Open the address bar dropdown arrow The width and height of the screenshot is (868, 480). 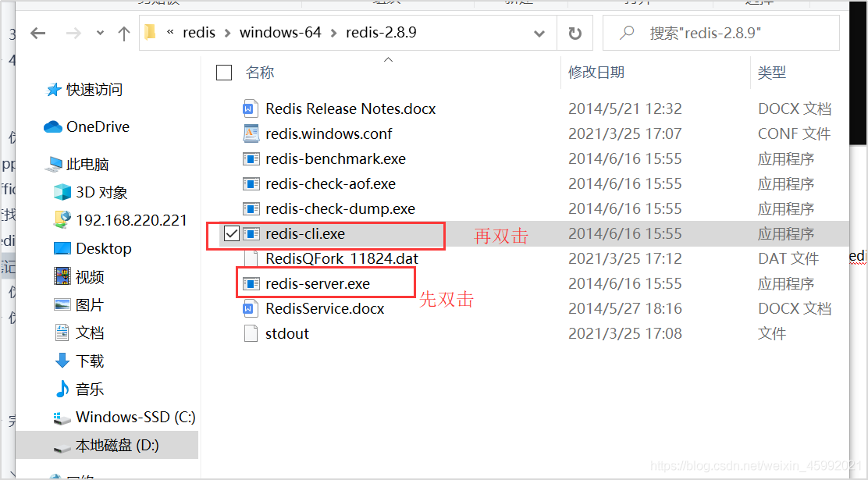[539, 32]
